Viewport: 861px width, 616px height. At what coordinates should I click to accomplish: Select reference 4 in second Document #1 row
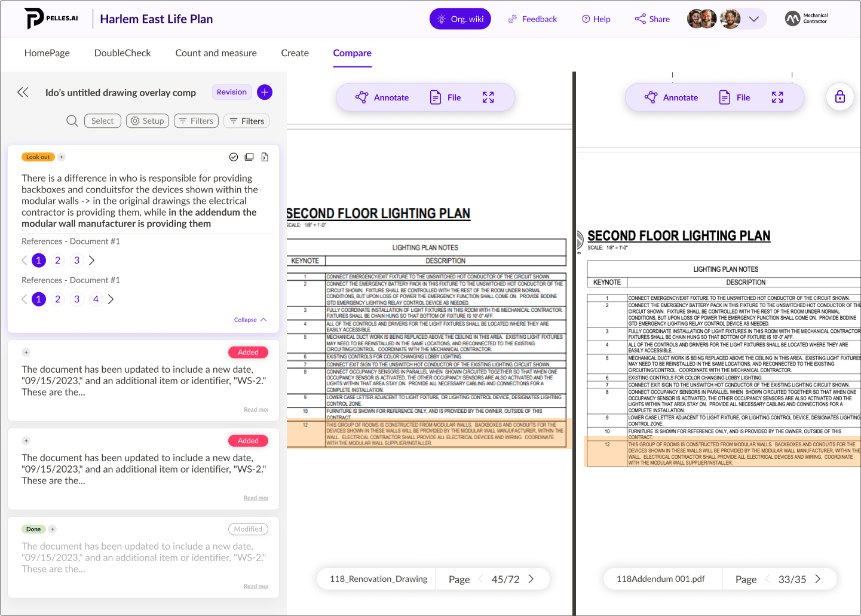96,299
